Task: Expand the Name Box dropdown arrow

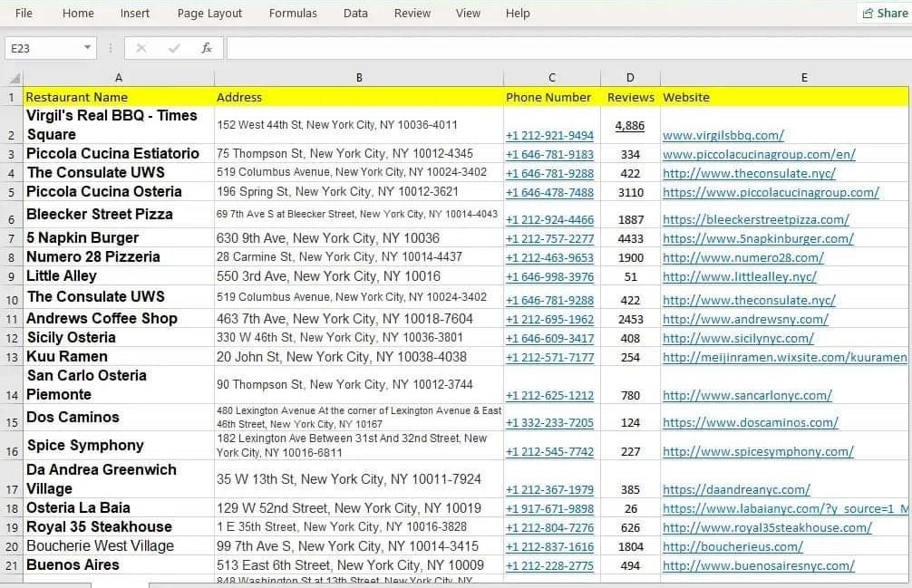Action: [87, 48]
